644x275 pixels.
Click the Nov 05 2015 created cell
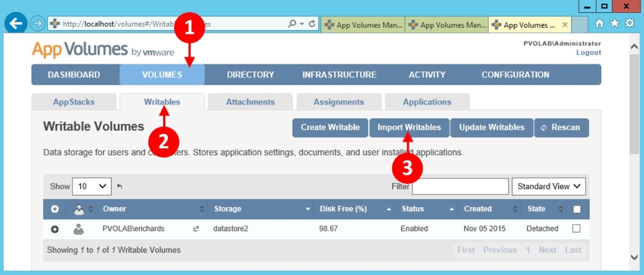(484, 228)
